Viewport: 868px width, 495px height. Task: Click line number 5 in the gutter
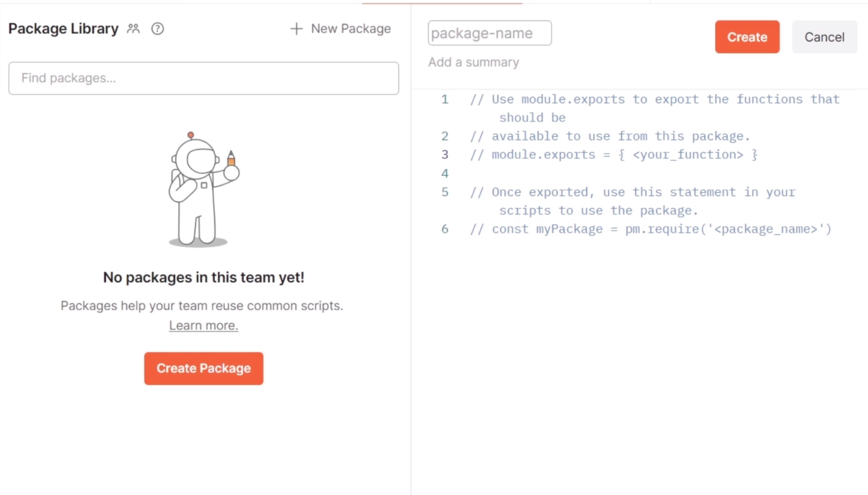[445, 192]
